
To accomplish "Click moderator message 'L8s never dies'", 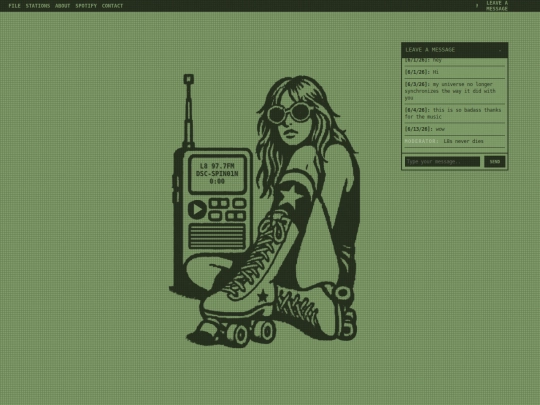I will click(x=455, y=141).
